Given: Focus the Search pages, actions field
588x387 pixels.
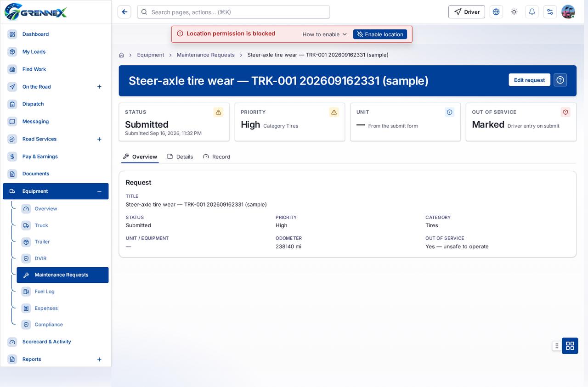Looking at the screenshot, I should point(233,12).
